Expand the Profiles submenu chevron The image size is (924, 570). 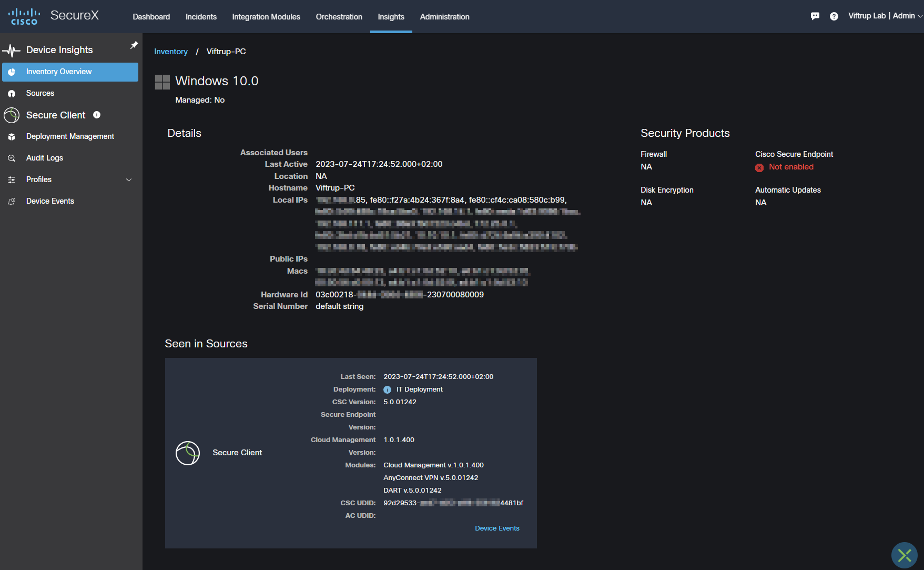point(129,179)
